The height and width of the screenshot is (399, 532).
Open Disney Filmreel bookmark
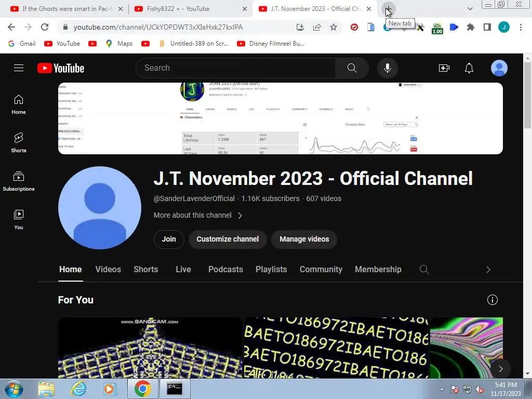[271, 44]
